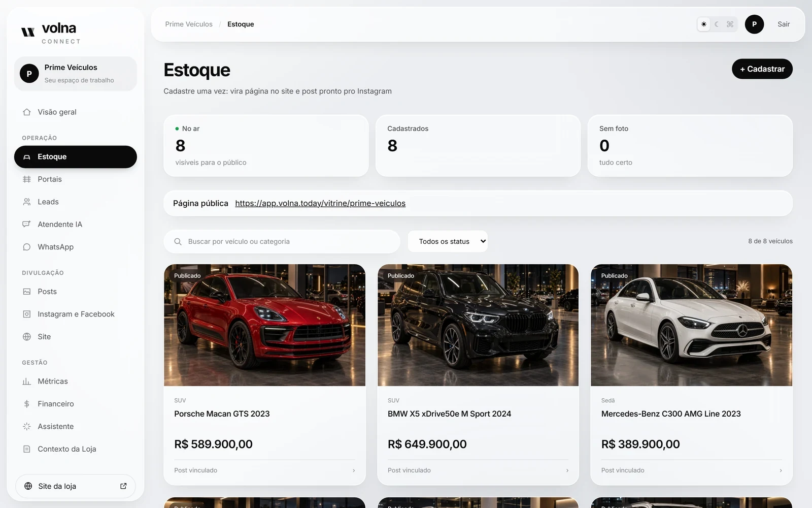
Task: Open the white Mercedes-Benz C300 photo
Action: point(691,325)
